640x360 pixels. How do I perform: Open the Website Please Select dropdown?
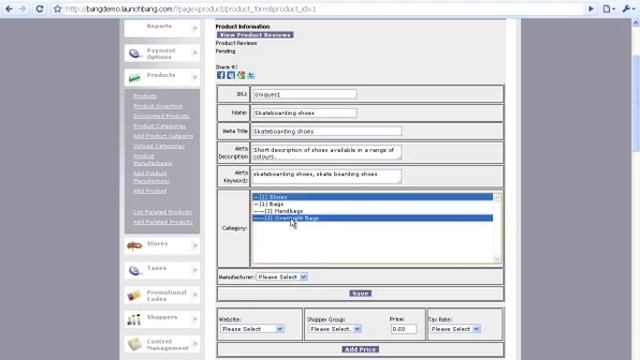252,329
